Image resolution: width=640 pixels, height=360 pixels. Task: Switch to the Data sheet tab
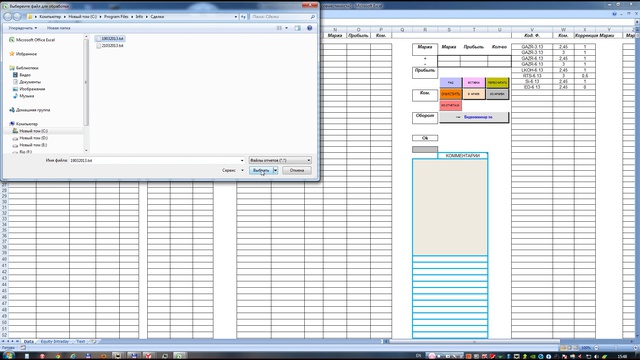coord(29,341)
